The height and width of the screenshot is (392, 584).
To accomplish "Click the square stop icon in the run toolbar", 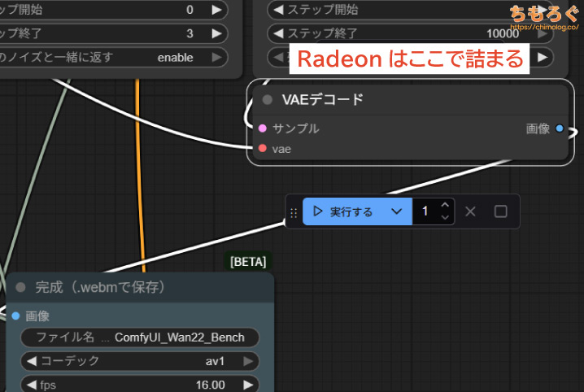I will pyautogui.click(x=500, y=211).
